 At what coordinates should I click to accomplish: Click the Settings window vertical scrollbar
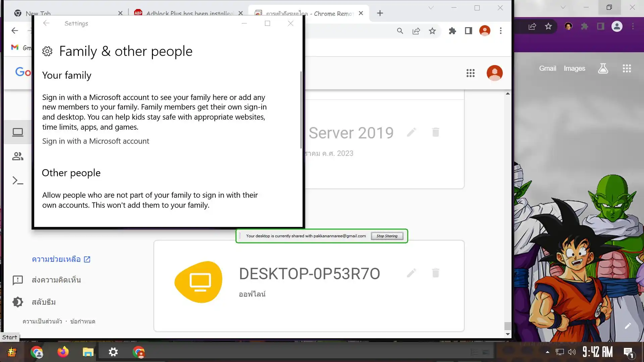pos(301,111)
